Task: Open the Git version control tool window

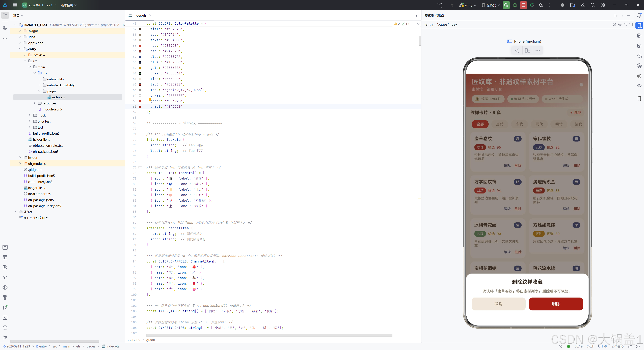Action: (5, 337)
